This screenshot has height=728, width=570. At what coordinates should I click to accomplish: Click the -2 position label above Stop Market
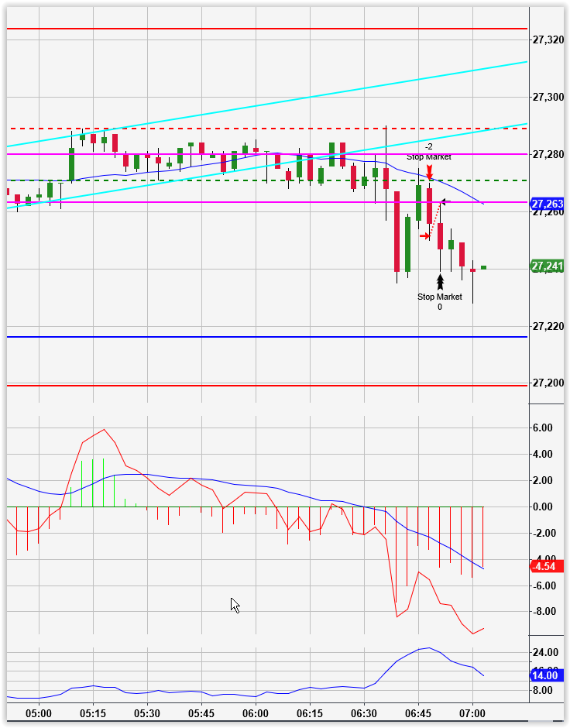(x=429, y=146)
